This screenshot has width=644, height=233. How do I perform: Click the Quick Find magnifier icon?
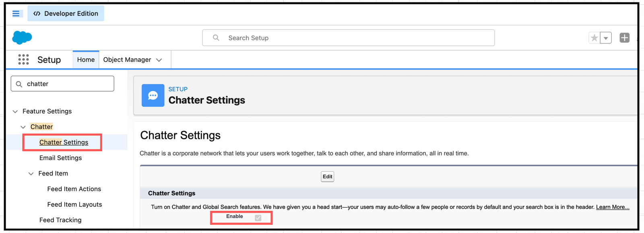pos(19,84)
